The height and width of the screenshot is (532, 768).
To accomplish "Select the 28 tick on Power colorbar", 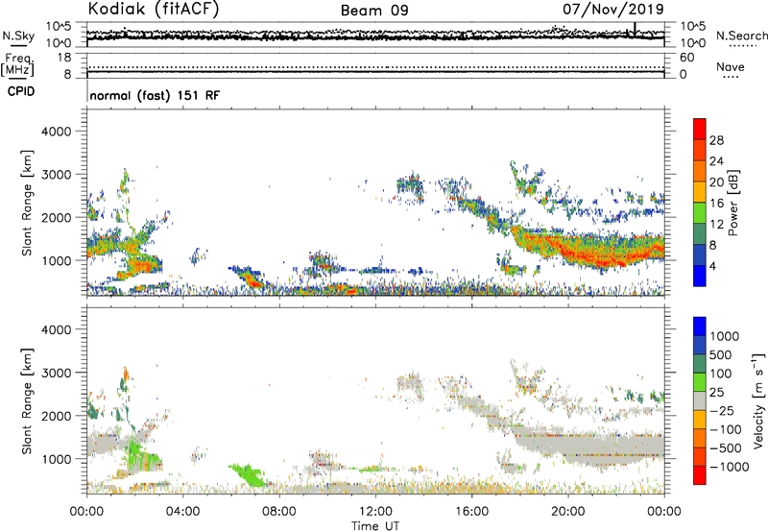I will click(716, 140).
